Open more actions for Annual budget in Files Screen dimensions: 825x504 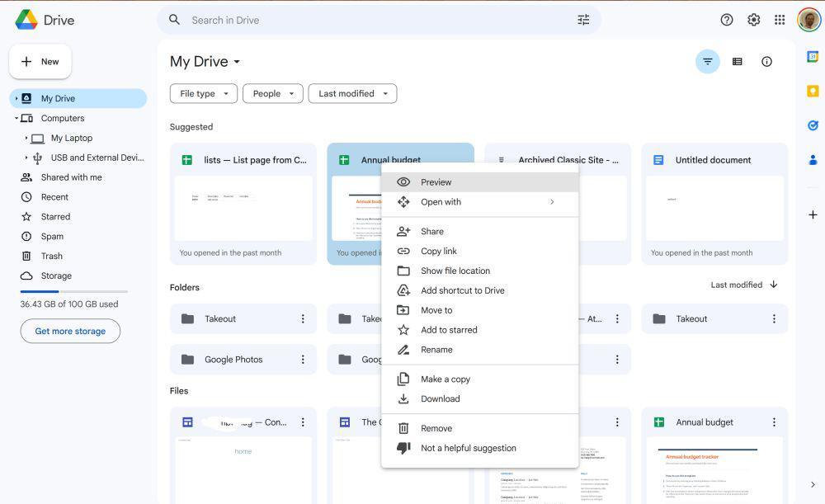click(774, 422)
